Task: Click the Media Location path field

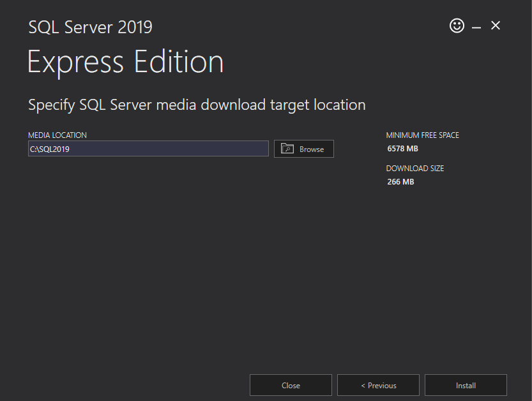Action: pyautogui.click(x=148, y=149)
